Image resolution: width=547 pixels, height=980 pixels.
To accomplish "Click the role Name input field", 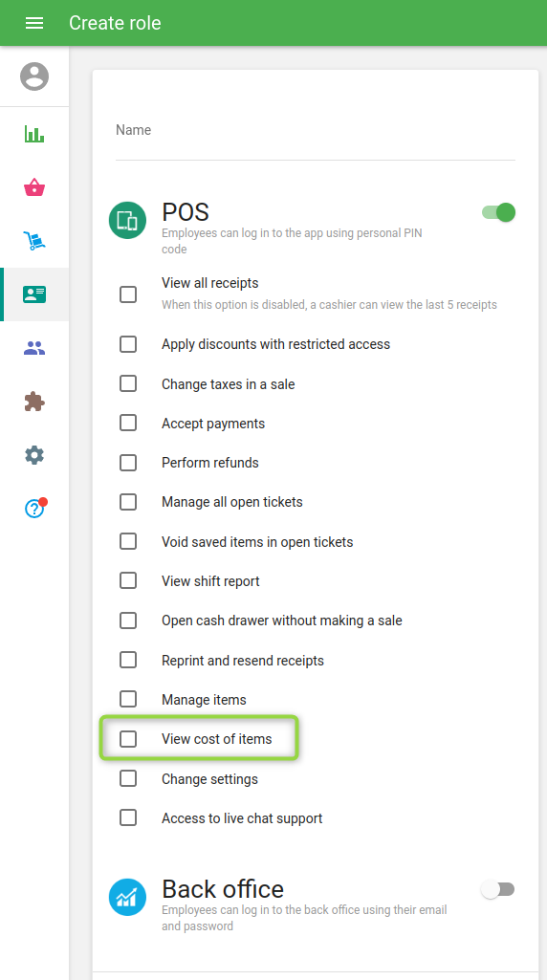I will click(x=315, y=138).
